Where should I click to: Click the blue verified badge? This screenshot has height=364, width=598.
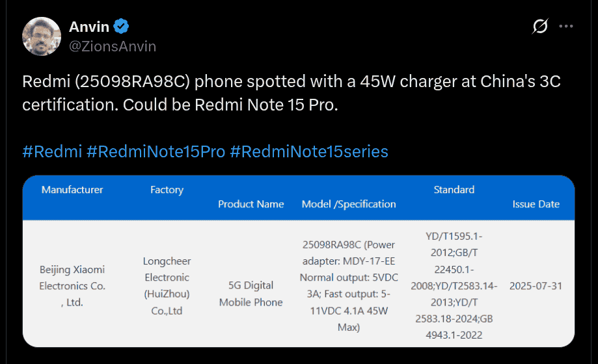(x=121, y=27)
